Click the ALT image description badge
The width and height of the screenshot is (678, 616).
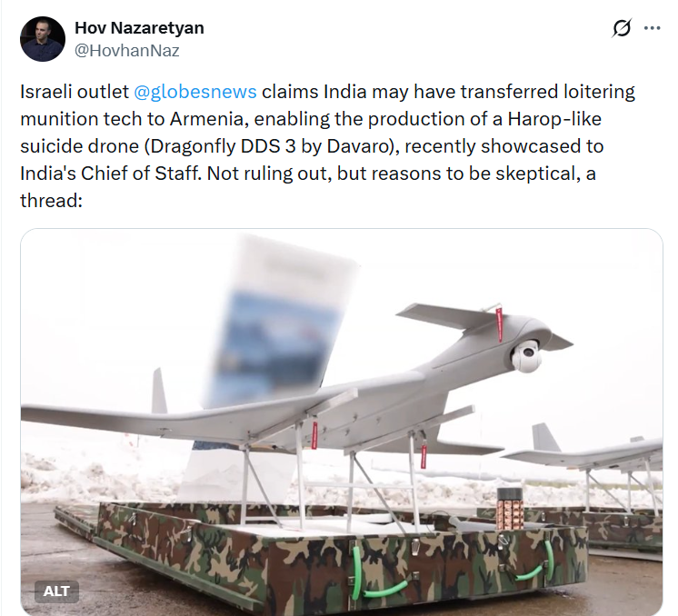coord(56,591)
